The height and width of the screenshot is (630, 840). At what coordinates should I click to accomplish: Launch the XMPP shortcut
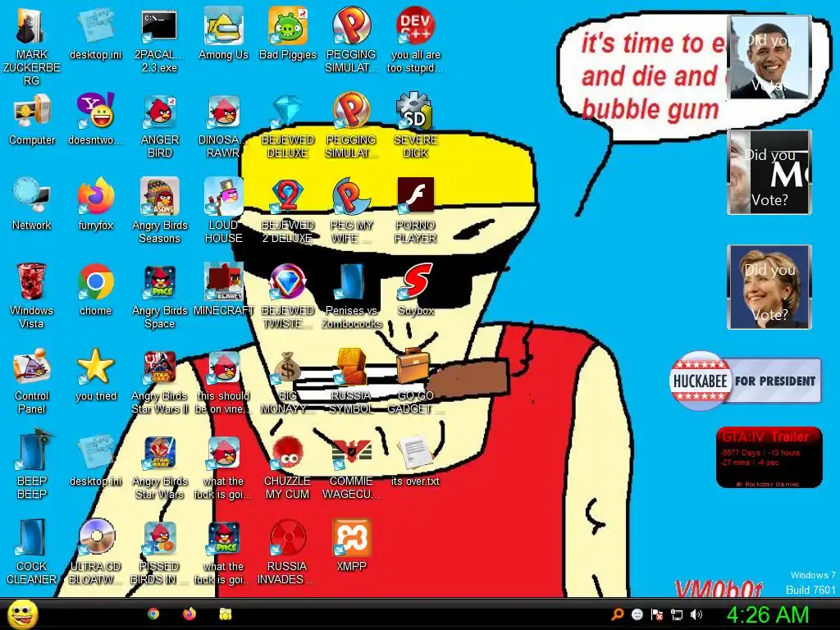(351, 538)
